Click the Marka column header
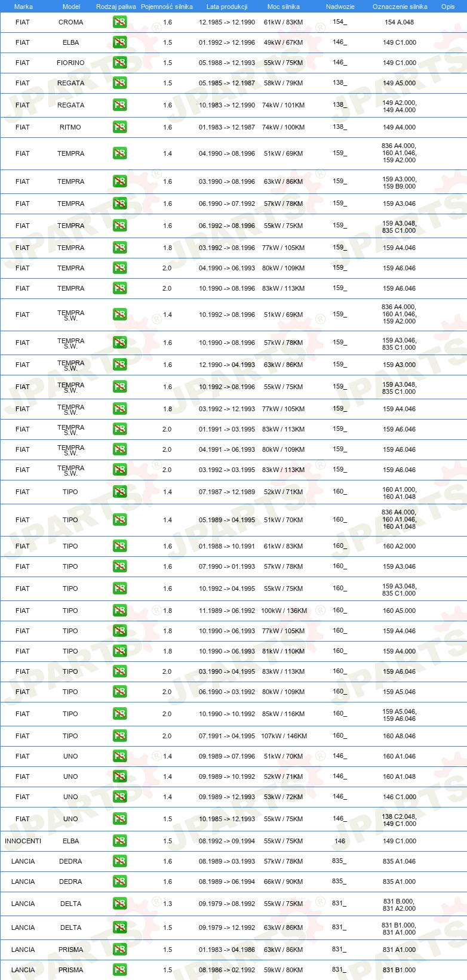This screenshot has width=467, height=980. (23, 7)
